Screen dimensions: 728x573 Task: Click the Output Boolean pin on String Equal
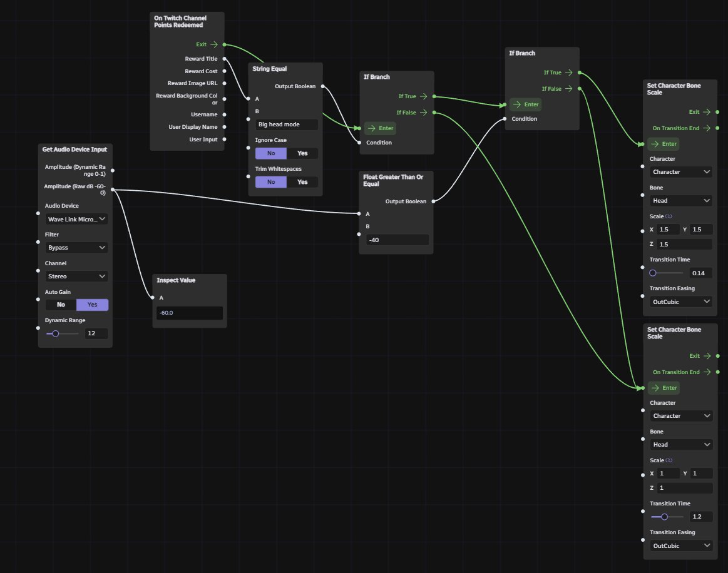tap(322, 86)
